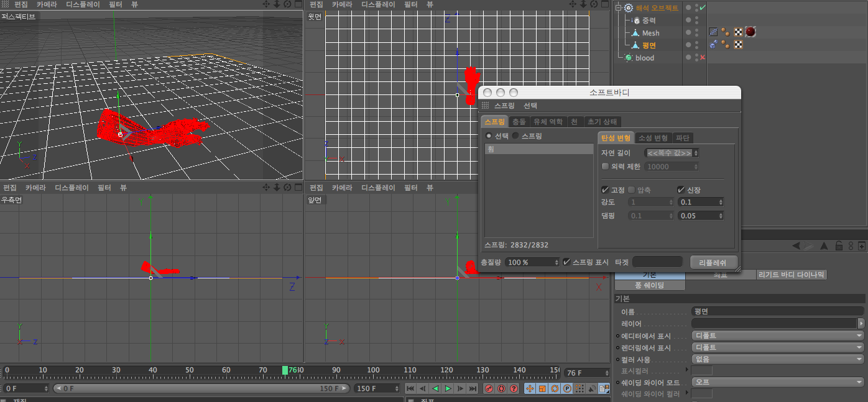The width and height of the screenshot is (868, 402).
Task: Open the 컬러 사용 dropdown
Action: click(x=778, y=359)
